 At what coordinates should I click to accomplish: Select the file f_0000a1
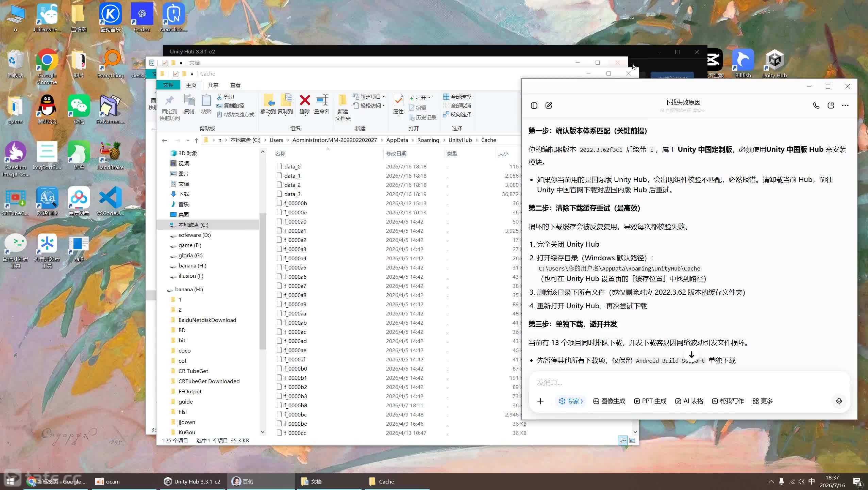[x=295, y=231]
